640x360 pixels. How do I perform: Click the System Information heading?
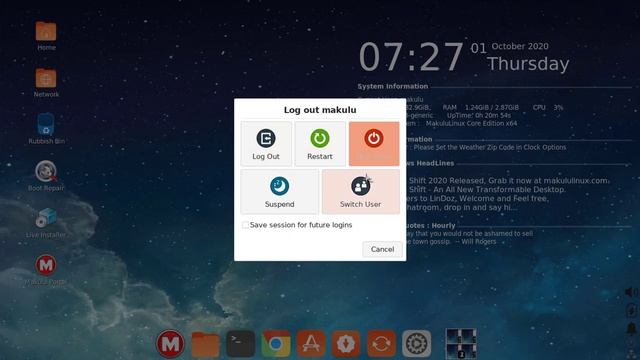393,87
